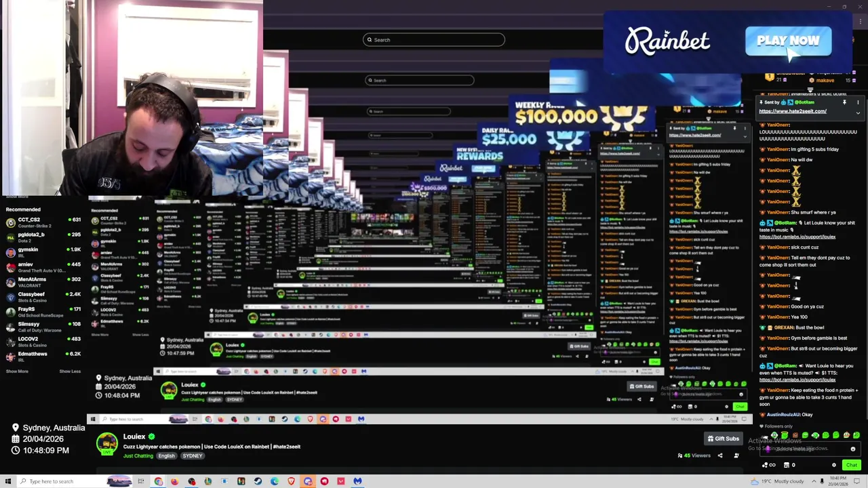Click the green Chat send button
The width and height of the screenshot is (868, 488).
(852, 465)
